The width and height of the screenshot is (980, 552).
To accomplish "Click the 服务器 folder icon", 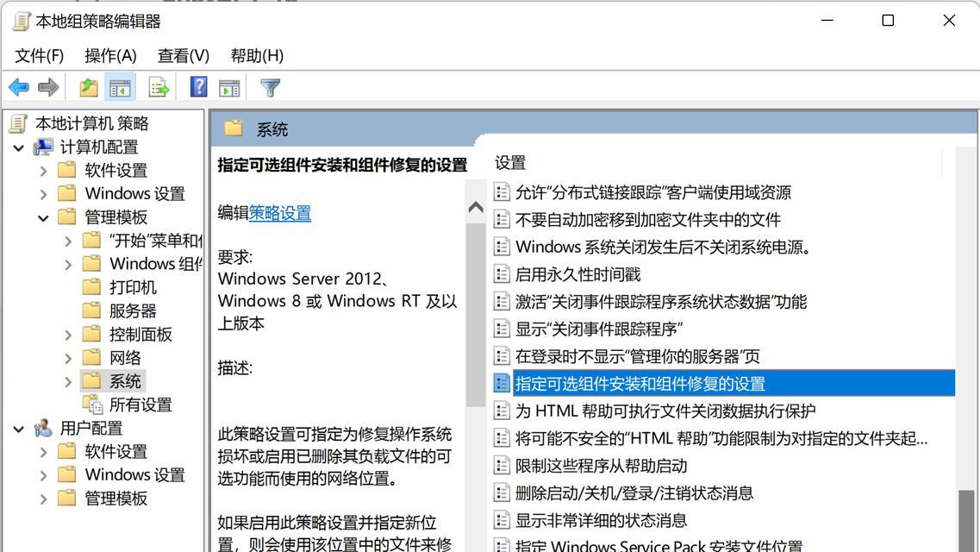I will (x=91, y=310).
